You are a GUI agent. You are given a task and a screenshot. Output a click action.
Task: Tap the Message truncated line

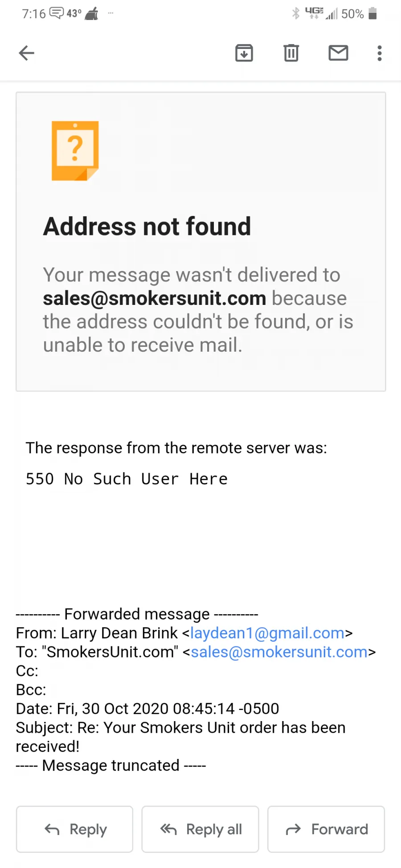pos(111,766)
